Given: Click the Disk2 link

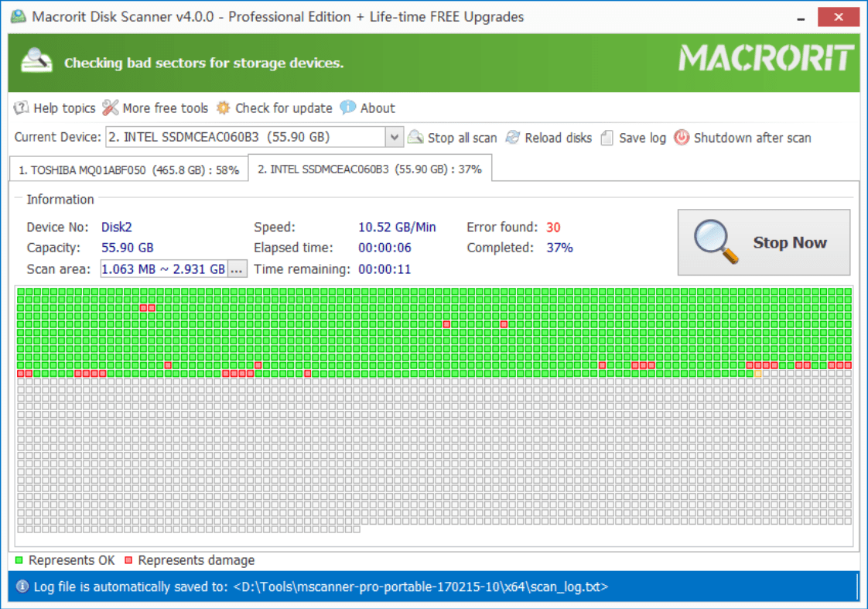Looking at the screenshot, I should coord(116,228).
